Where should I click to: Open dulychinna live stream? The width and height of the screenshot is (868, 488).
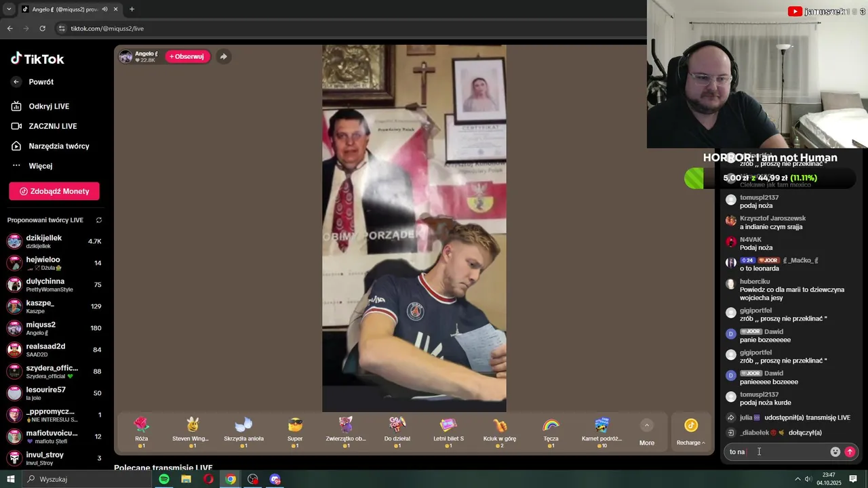point(54,285)
